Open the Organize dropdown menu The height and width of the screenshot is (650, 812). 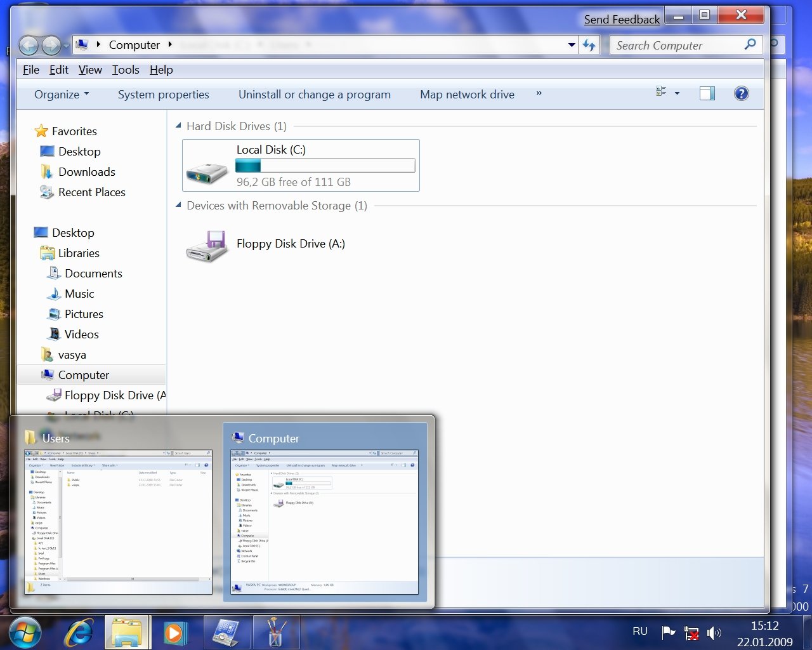pos(62,94)
